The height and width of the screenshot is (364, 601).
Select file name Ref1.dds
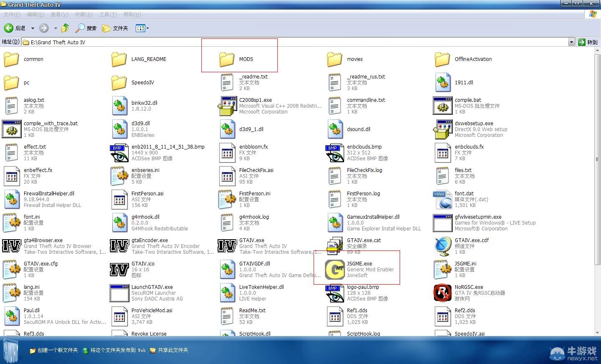(357, 311)
